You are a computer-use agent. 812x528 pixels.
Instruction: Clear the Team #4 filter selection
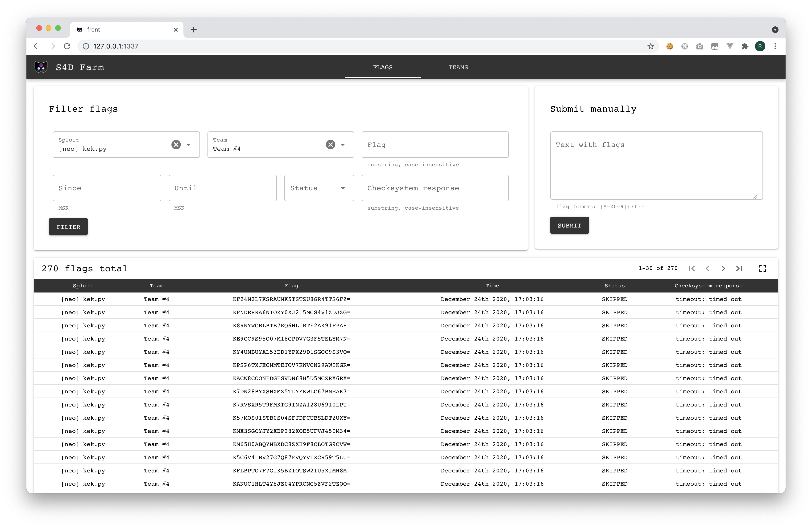coord(330,145)
